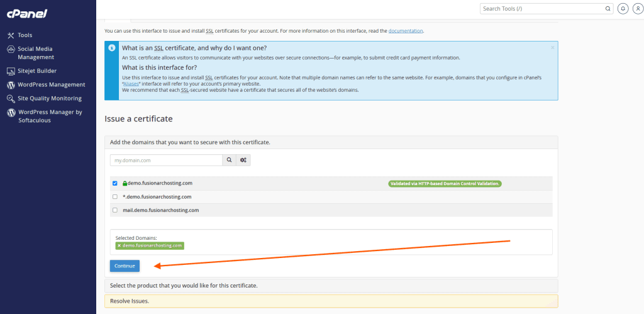This screenshot has width=644, height=314.
Task: Open WordPress Manager by Softaculous
Action: 50,116
